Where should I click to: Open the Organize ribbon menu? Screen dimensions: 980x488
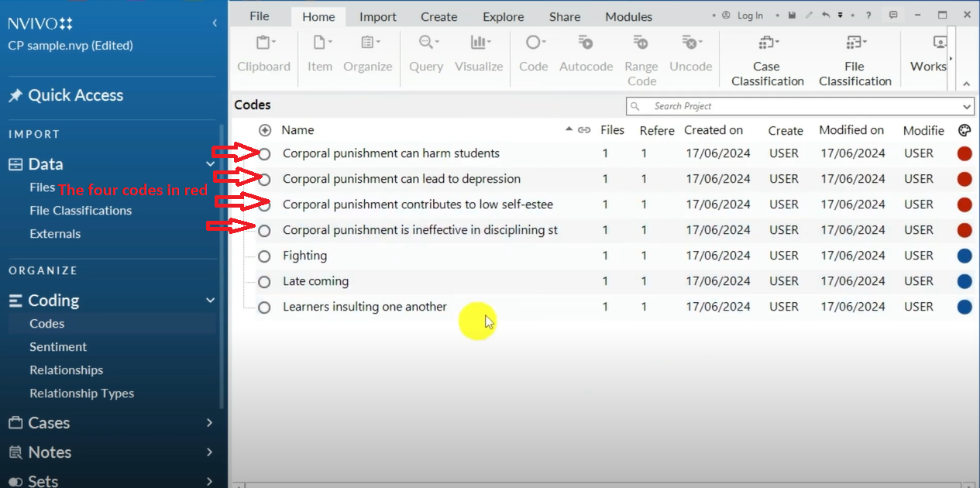(367, 53)
